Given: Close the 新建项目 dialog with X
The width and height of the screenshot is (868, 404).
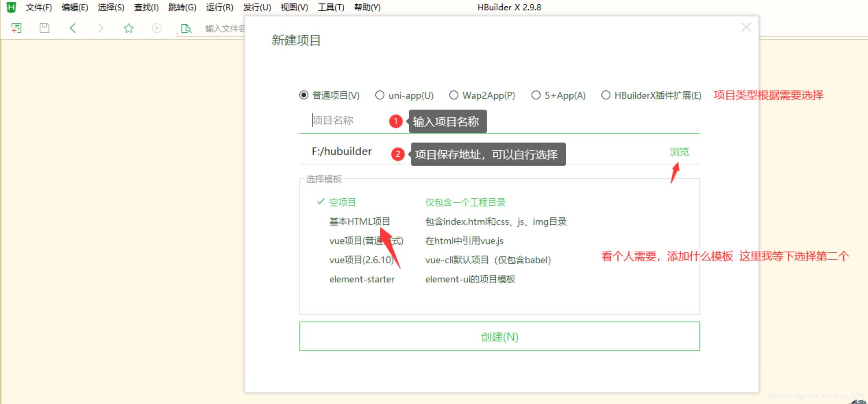Looking at the screenshot, I should [x=746, y=27].
